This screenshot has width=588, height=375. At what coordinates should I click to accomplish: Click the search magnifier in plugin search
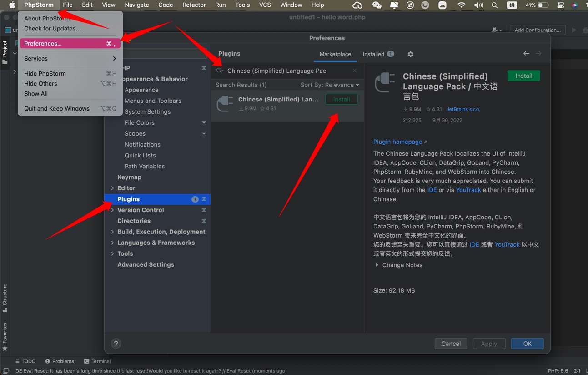[x=220, y=71]
